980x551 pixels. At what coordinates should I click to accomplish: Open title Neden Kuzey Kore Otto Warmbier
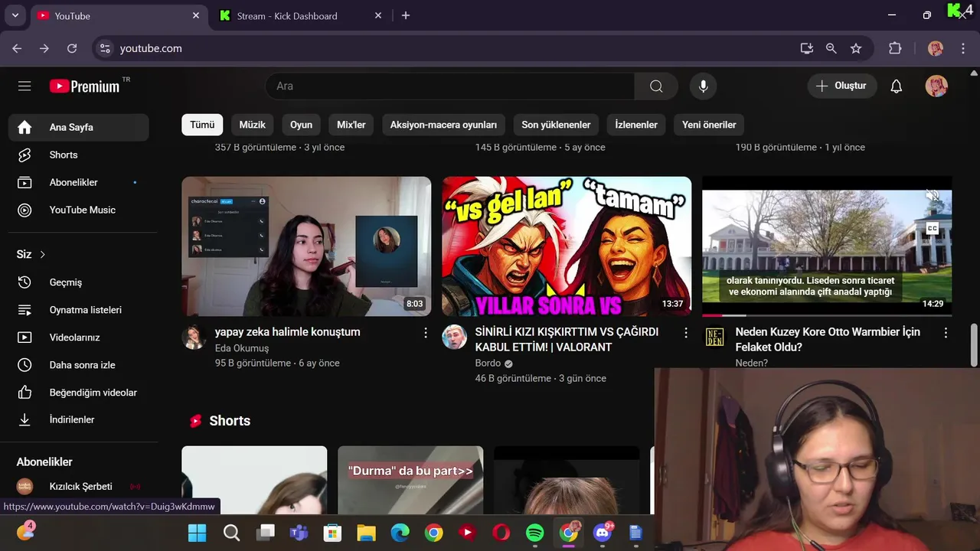pos(828,339)
